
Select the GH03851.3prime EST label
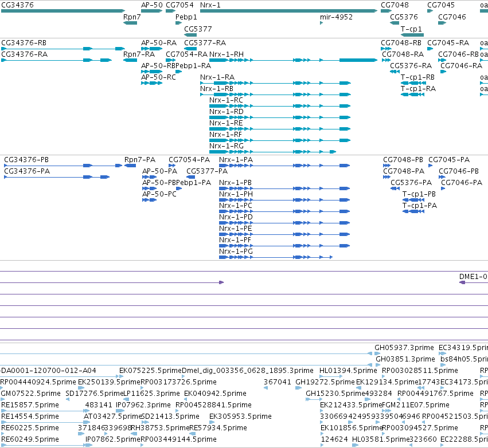pyautogui.click(x=405, y=359)
